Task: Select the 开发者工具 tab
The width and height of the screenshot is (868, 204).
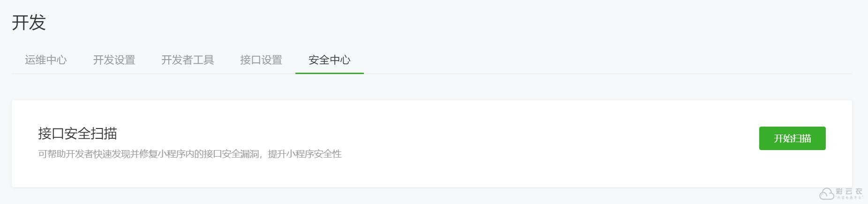Action: point(188,60)
